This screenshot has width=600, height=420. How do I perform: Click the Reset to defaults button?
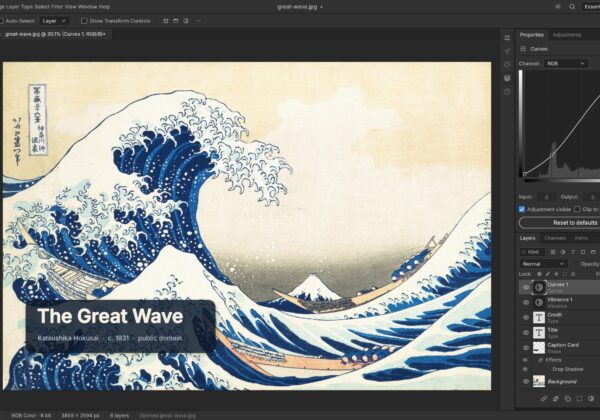(560, 223)
